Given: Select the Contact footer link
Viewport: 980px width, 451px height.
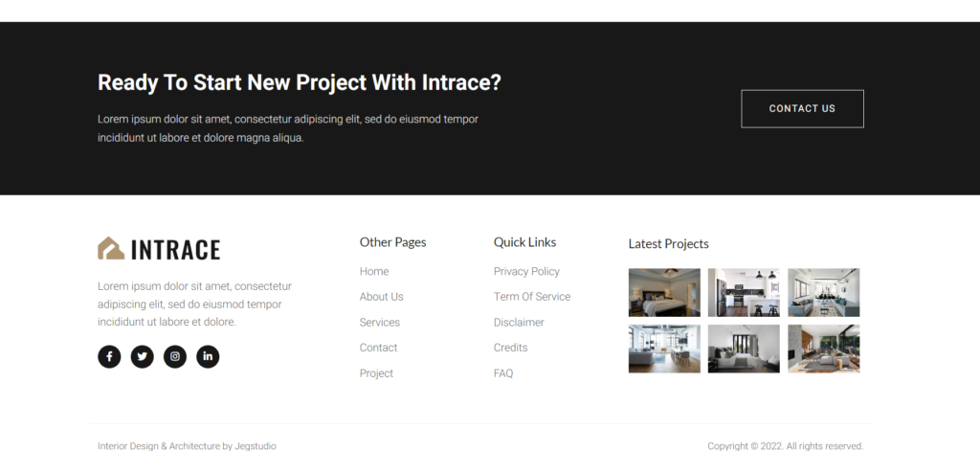Looking at the screenshot, I should coord(378,348).
